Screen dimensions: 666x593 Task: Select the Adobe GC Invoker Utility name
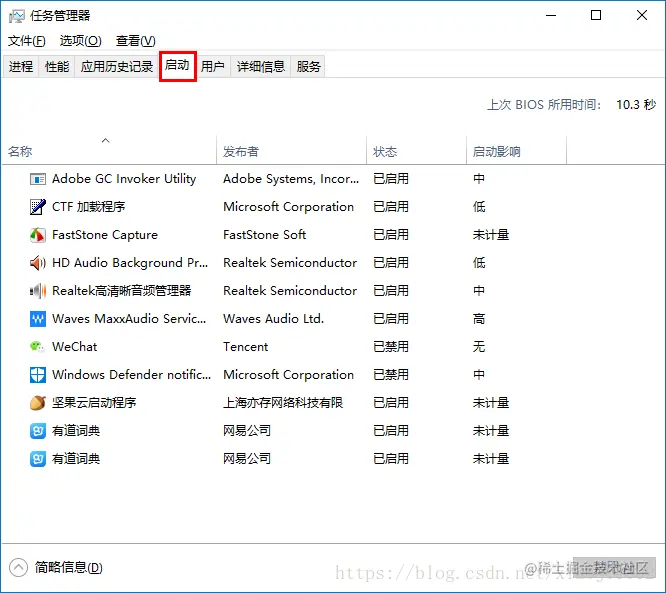click(124, 179)
